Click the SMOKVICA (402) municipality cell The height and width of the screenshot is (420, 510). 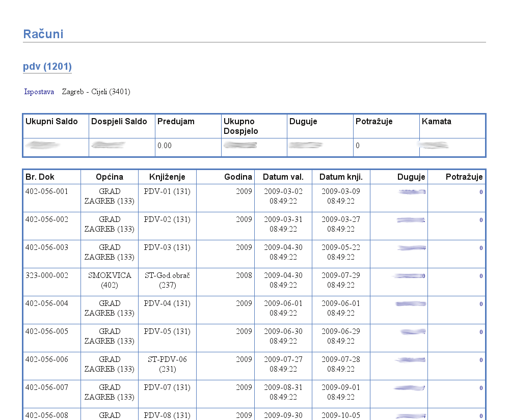(110, 280)
